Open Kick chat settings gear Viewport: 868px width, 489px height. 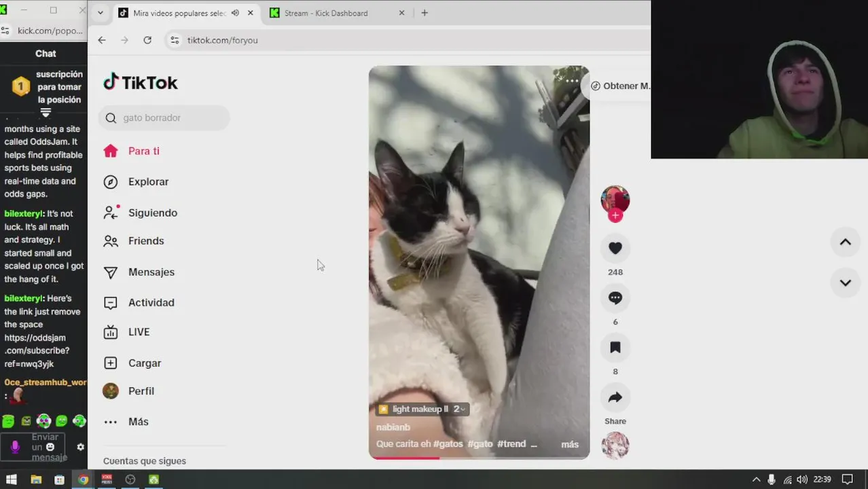pyautogui.click(x=80, y=447)
